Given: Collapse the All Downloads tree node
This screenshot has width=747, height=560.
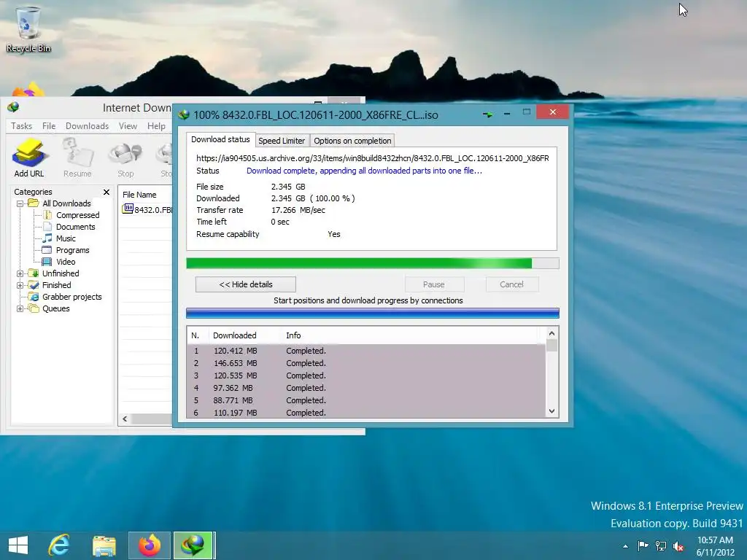Looking at the screenshot, I should pos(20,203).
